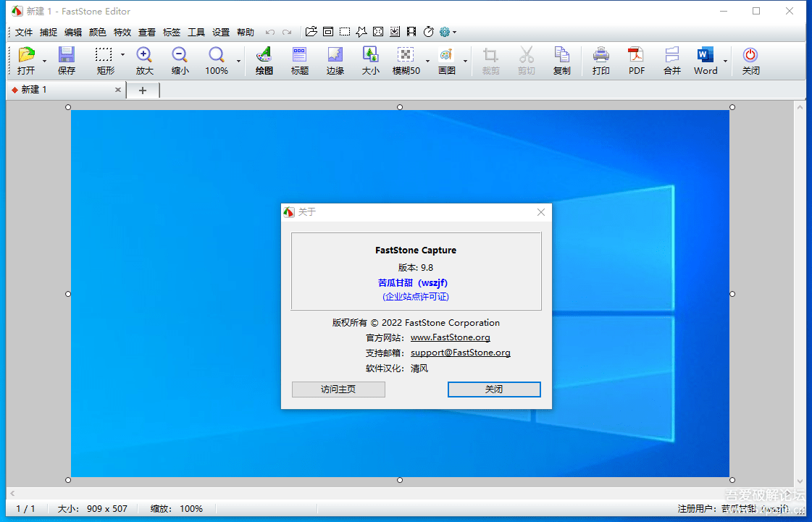Open the 特效 (Effects) menu
Image resolution: width=812 pixels, height=522 pixels.
coord(122,33)
